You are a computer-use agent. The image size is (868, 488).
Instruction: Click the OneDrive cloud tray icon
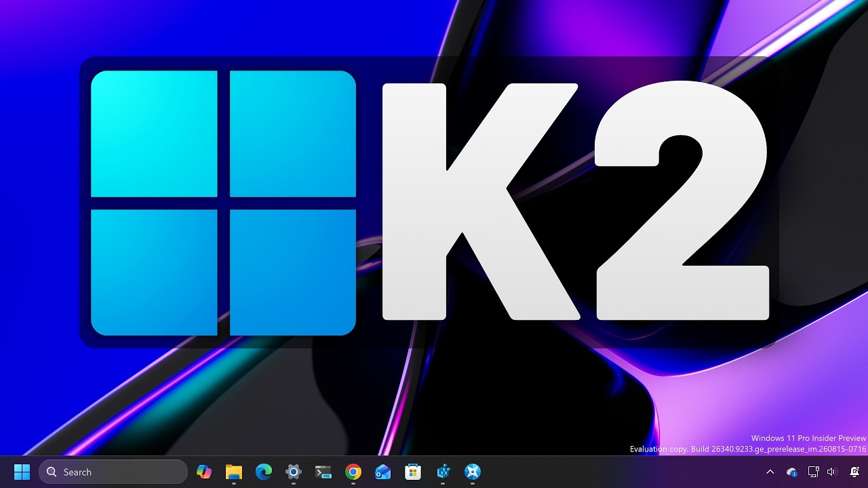791,472
